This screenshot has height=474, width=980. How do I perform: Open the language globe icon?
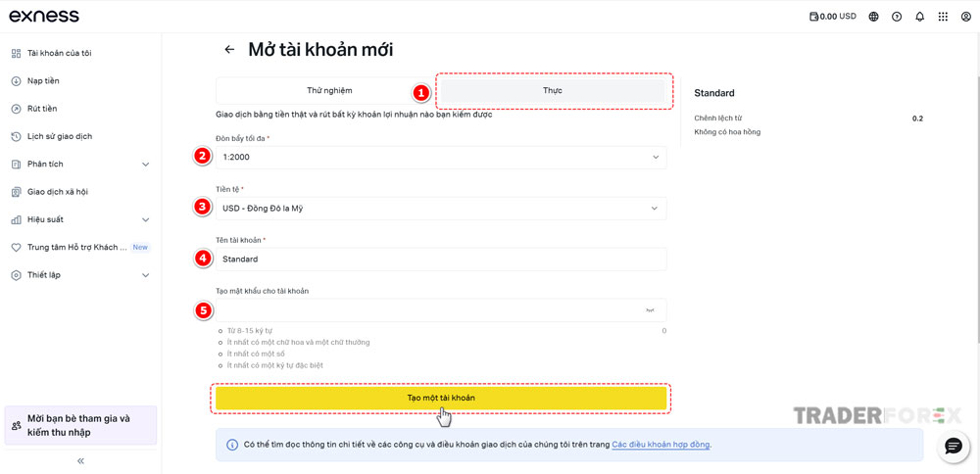point(874,17)
